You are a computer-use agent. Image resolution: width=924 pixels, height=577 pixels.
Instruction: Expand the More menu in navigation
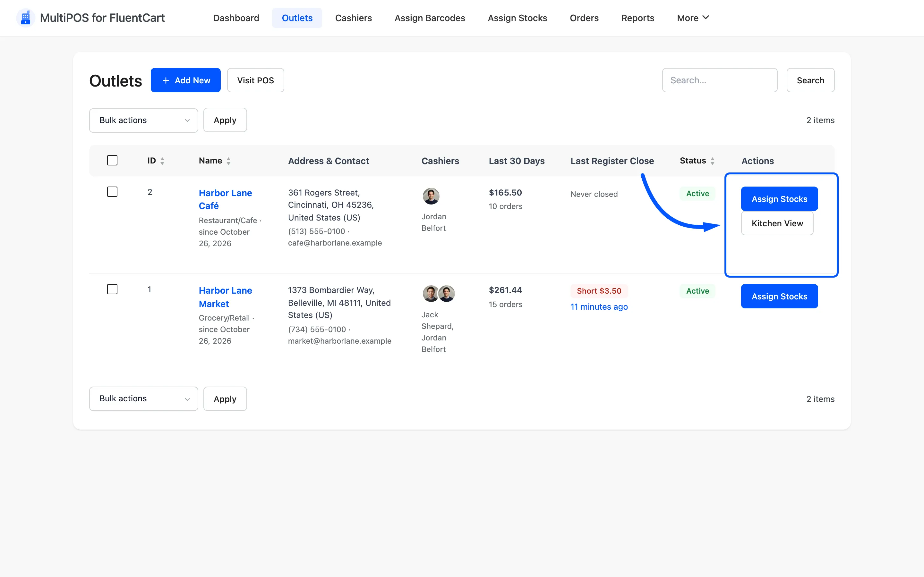click(x=693, y=18)
